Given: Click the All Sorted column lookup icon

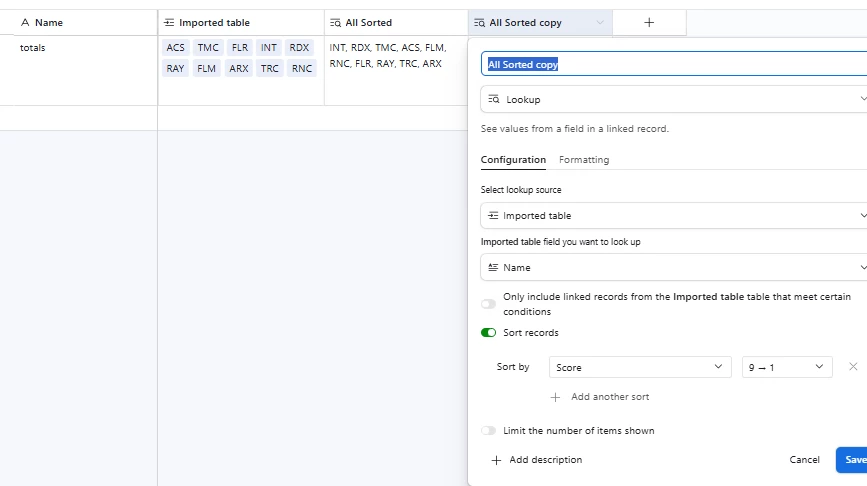Looking at the screenshot, I should click(335, 23).
